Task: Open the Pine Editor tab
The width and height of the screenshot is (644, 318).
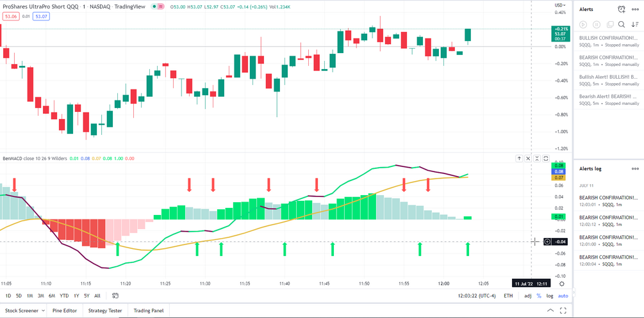Action: [x=65, y=310]
